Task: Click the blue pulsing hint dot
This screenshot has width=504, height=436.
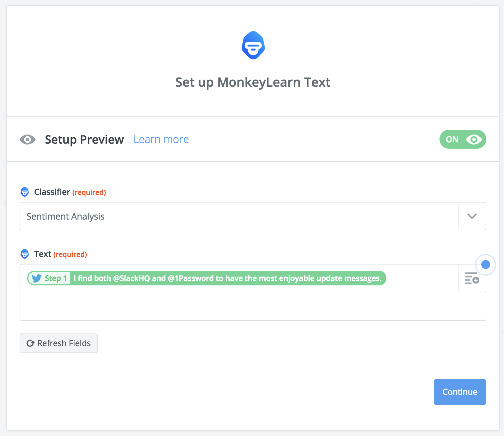Action: [x=485, y=265]
